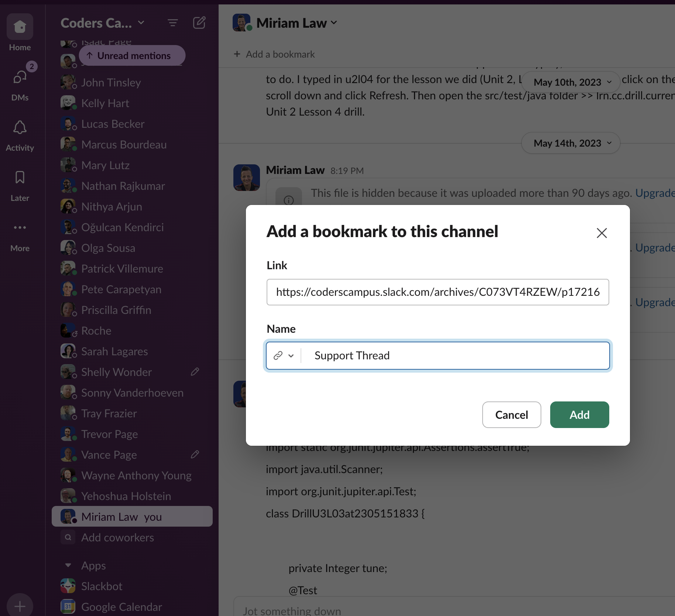Open the conversation filter icon
The height and width of the screenshot is (616, 675).
point(173,23)
